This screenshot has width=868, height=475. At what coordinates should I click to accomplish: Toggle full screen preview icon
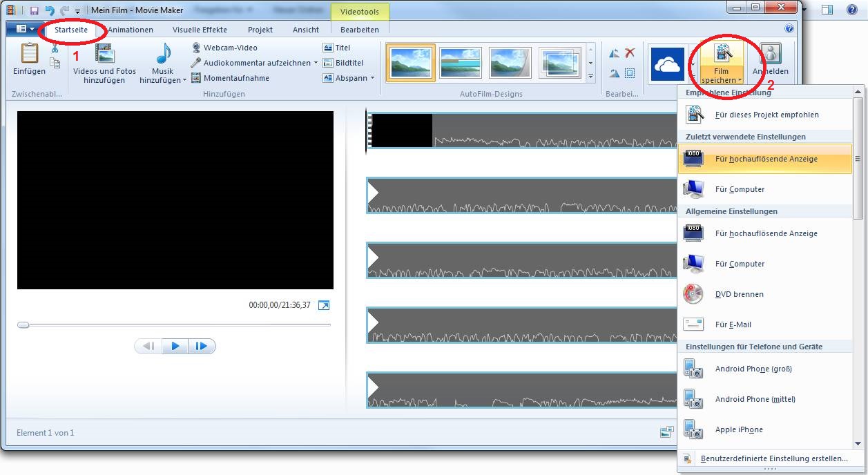[x=324, y=305]
